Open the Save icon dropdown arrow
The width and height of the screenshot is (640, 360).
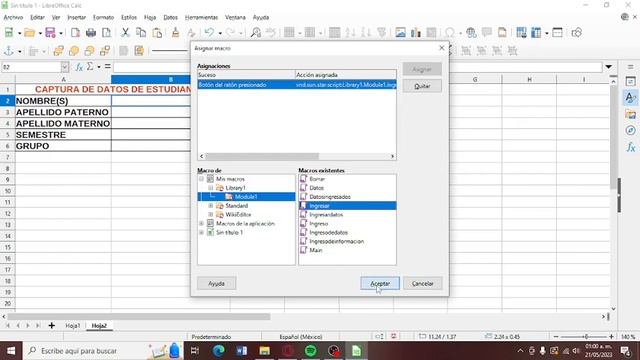click(61, 33)
